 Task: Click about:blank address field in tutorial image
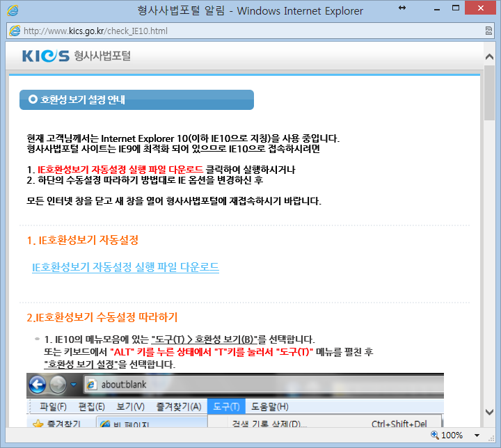pos(264,384)
